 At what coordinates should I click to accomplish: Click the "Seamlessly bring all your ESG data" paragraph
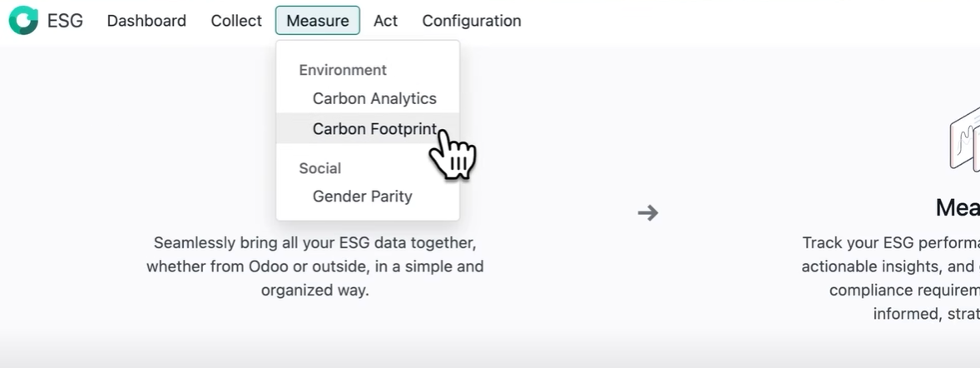314,266
